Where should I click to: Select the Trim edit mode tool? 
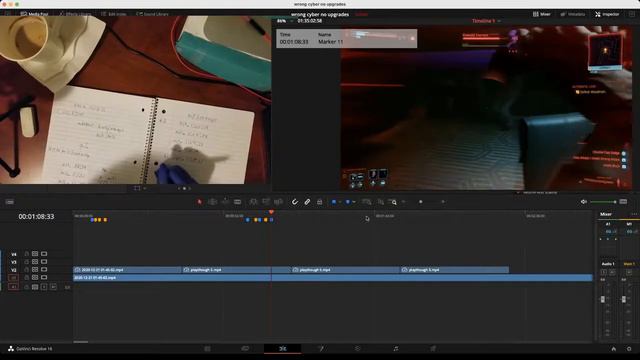tap(212, 202)
